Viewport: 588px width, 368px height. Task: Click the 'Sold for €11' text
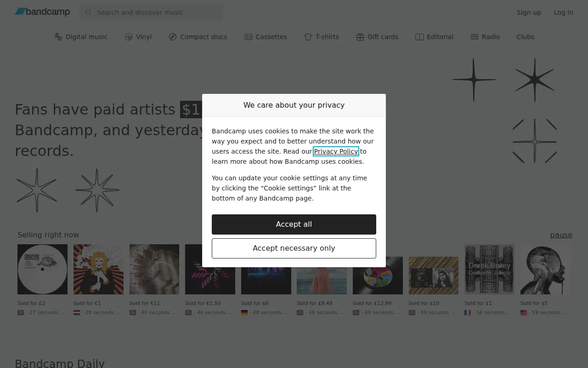coord(145,303)
